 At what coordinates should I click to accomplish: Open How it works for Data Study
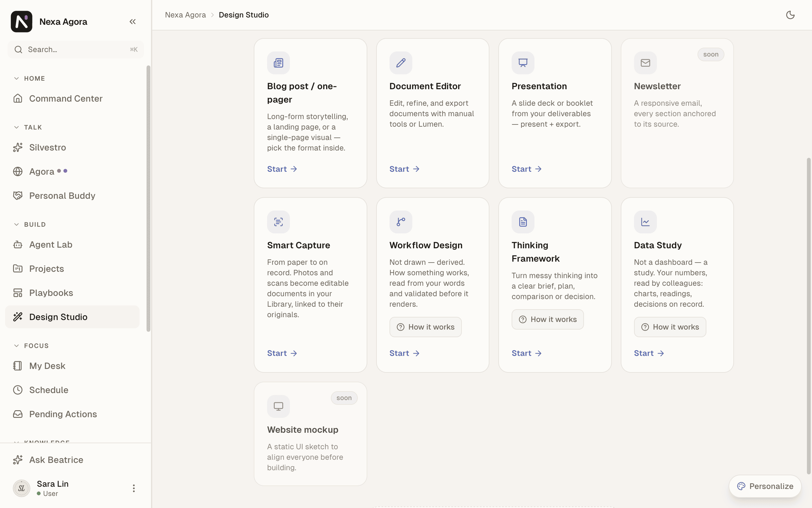[x=670, y=327]
